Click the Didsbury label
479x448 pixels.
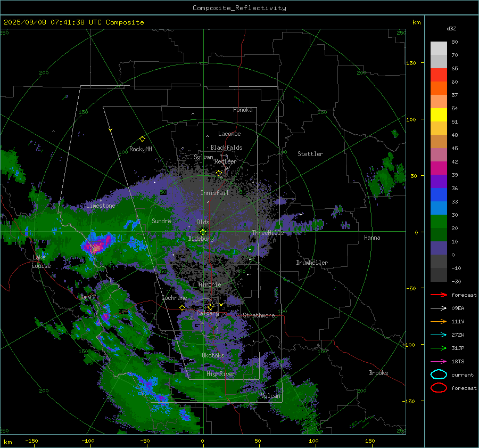201,239
